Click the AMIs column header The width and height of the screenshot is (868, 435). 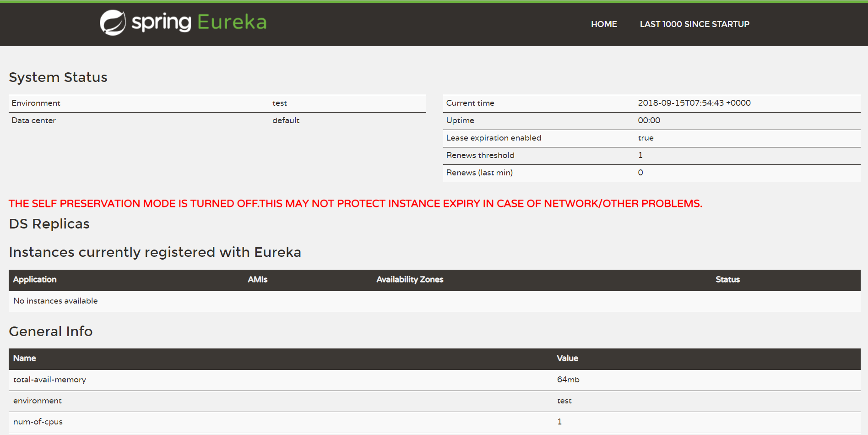point(257,280)
